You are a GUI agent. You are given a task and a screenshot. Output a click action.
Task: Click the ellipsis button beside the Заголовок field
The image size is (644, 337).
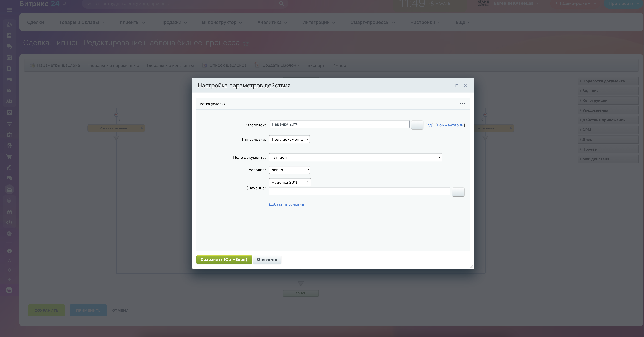(x=417, y=125)
